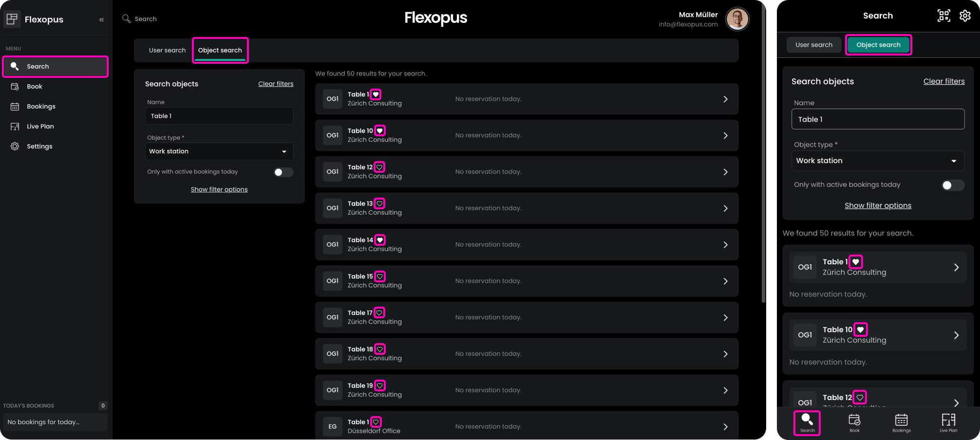980x440 pixels.
Task: Toggle favorite heart for Table 13
Action: point(379,203)
